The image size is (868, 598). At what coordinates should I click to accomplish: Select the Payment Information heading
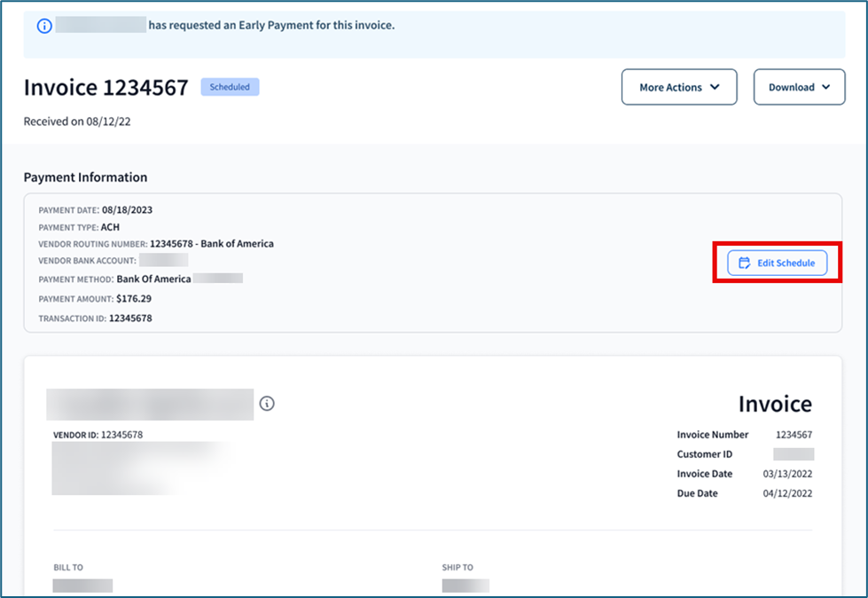[x=85, y=177]
